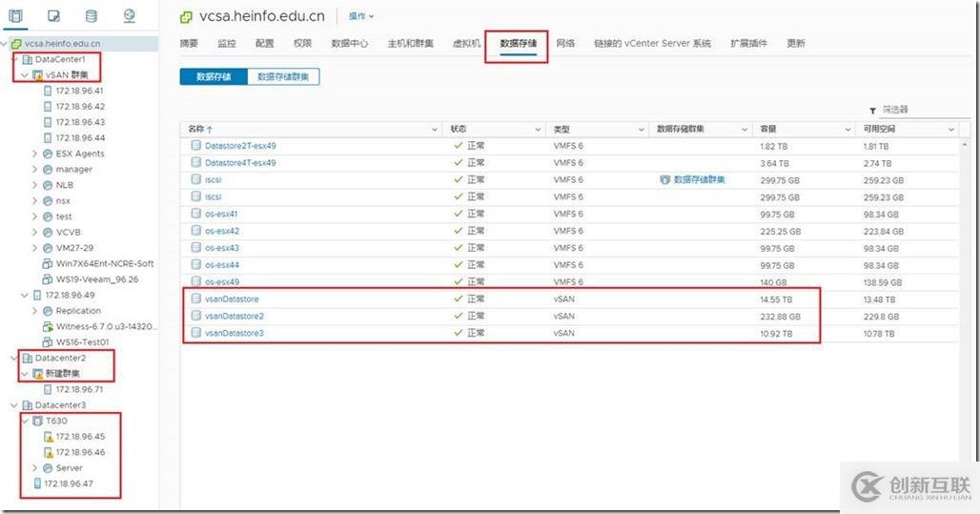
Task: Select host 172.18.96.41 in the tree
Action: (79, 91)
